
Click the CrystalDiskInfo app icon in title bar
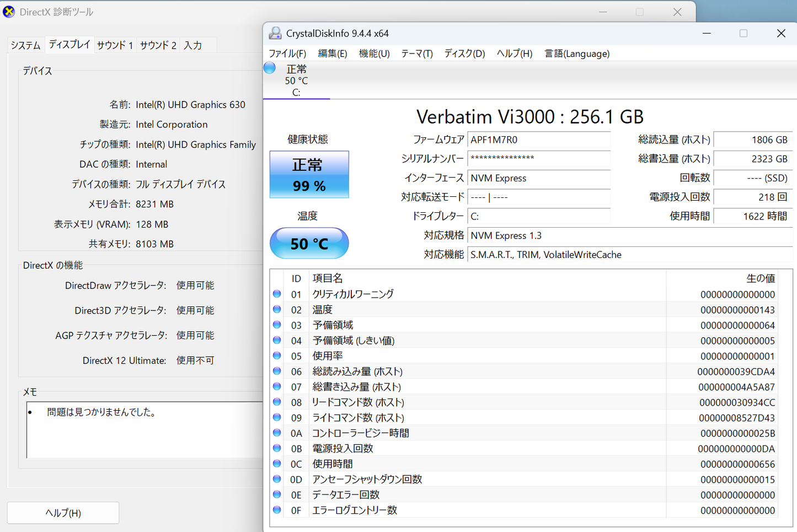point(275,34)
